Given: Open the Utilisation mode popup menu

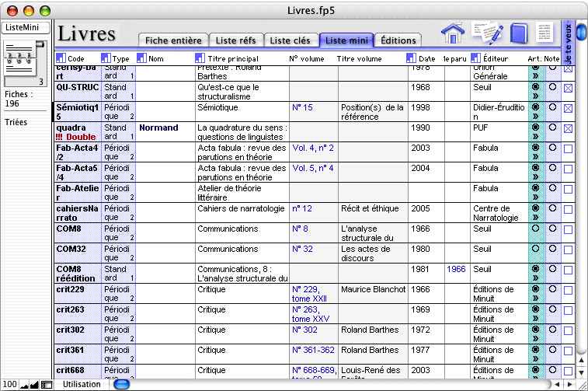Looking at the screenshot, I should tap(82, 384).
